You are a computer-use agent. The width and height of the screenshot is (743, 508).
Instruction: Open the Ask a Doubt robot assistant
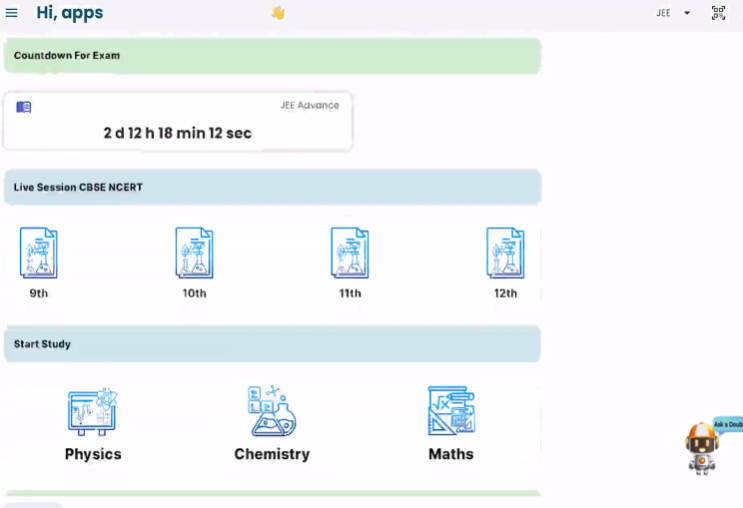(702, 449)
